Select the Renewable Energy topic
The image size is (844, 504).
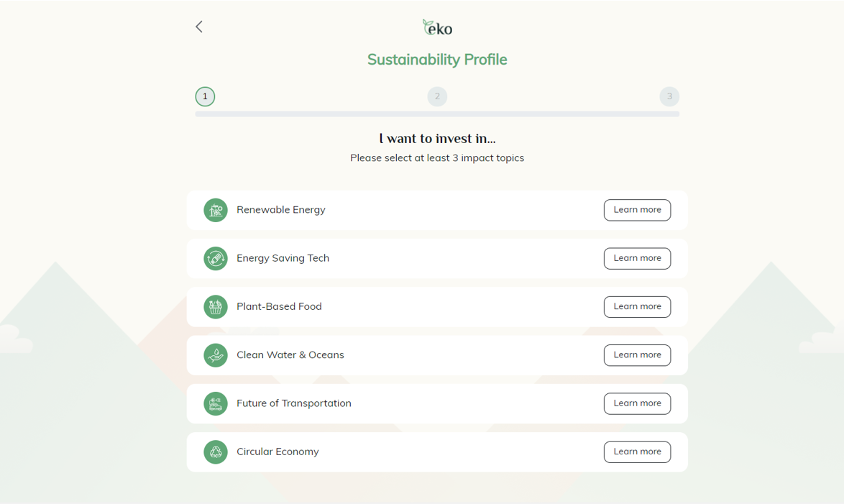pos(281,210)
